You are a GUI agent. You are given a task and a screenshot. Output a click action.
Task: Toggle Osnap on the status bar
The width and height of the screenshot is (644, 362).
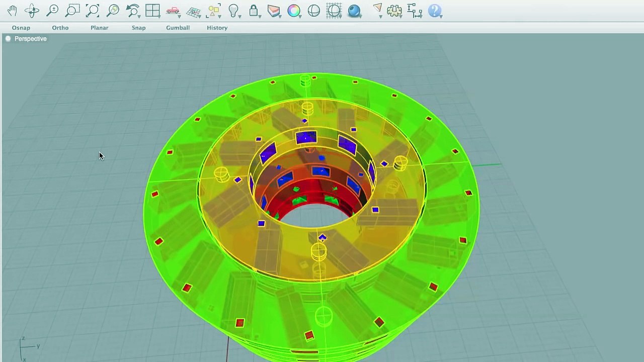point(21,28)
